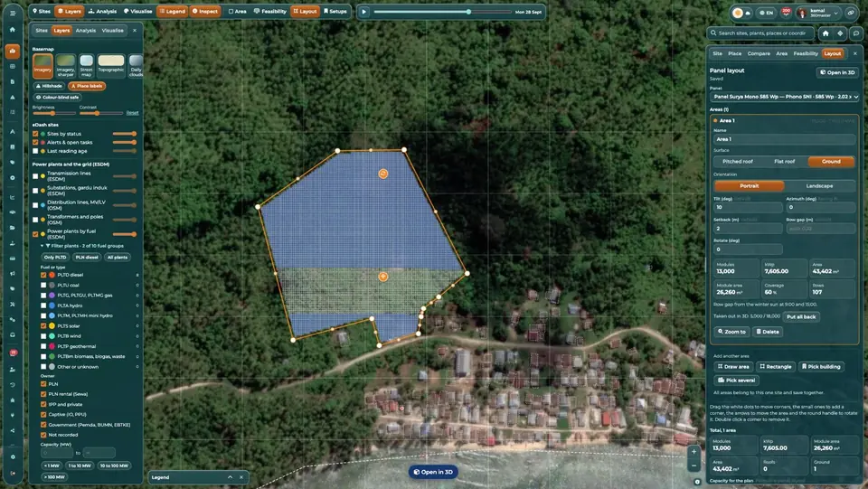868x489 pixels.
Task: Close the Layers panel
Action: [x=135, y=31]
